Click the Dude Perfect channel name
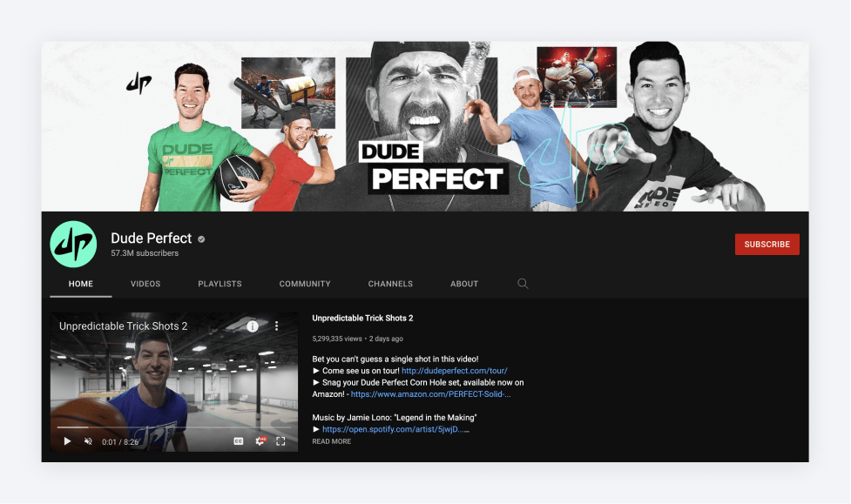This screenshot has width=851, height=504. 152,239
